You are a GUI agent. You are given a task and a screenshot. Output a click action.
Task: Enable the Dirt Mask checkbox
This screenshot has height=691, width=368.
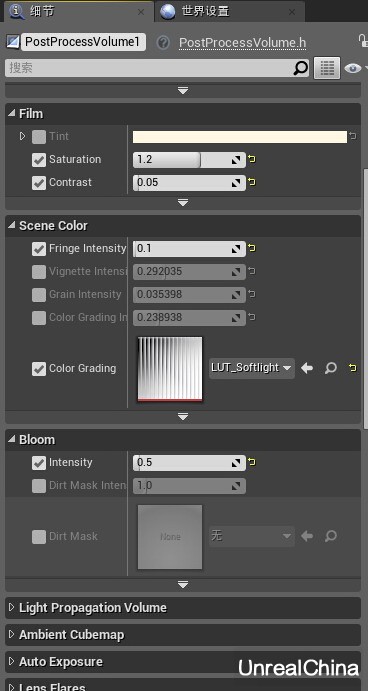[x=39, y=537]
